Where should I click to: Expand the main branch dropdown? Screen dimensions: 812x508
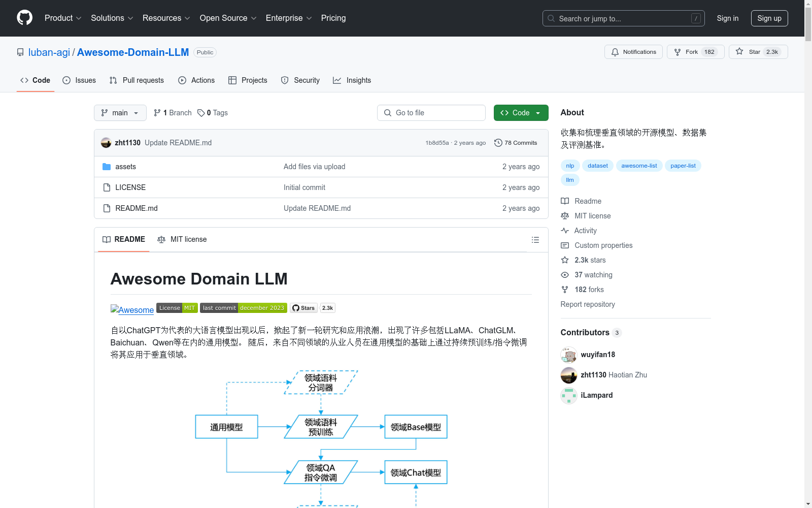tap(120, 113)
